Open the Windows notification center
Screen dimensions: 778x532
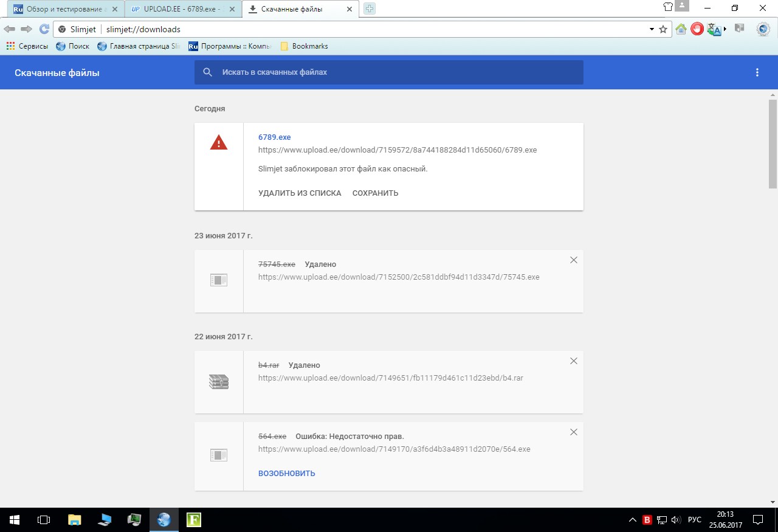click(x=758, y=520)
